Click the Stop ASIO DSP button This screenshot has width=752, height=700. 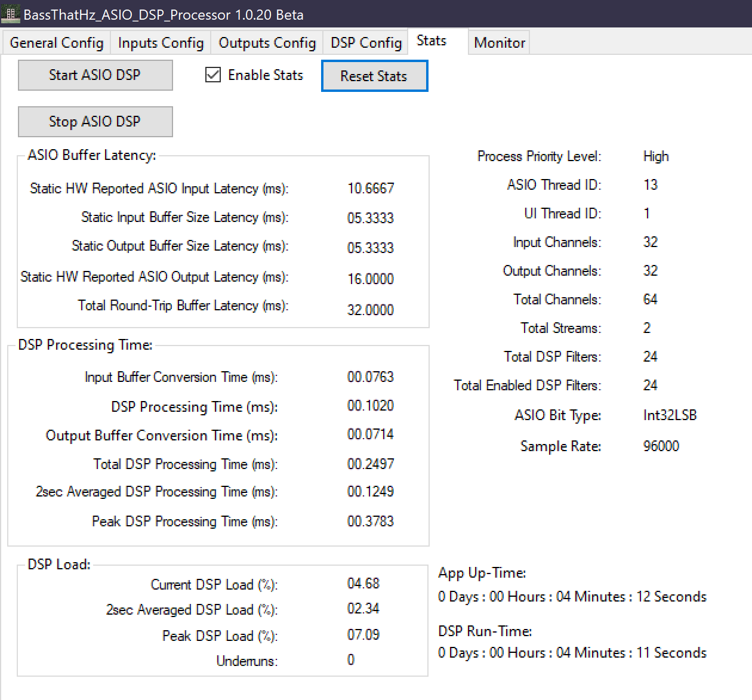click(95, 122)
